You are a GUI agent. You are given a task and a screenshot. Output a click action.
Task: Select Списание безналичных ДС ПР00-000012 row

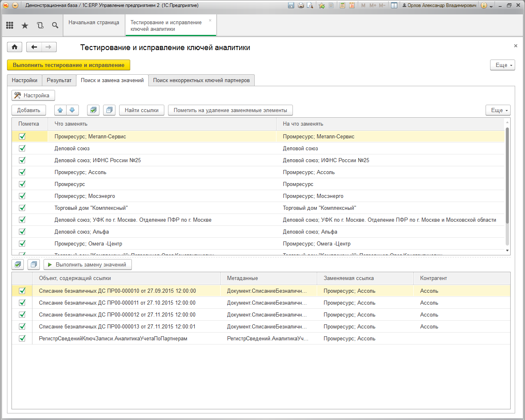(261, 314)
